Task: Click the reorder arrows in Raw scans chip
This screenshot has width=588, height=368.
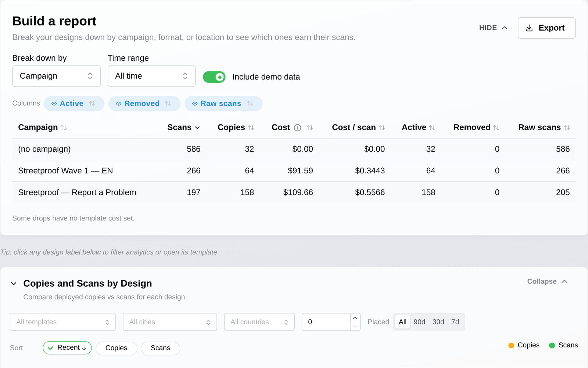Action: [x=250, y=104]
